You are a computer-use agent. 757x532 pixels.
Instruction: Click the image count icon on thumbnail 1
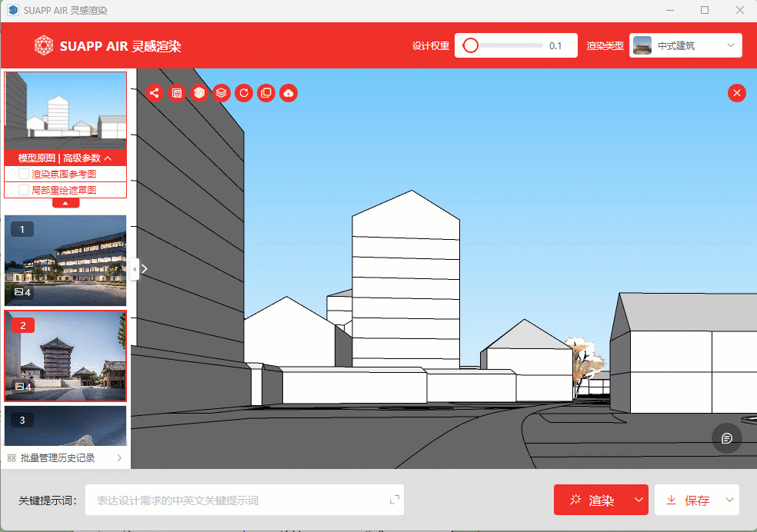18,292
